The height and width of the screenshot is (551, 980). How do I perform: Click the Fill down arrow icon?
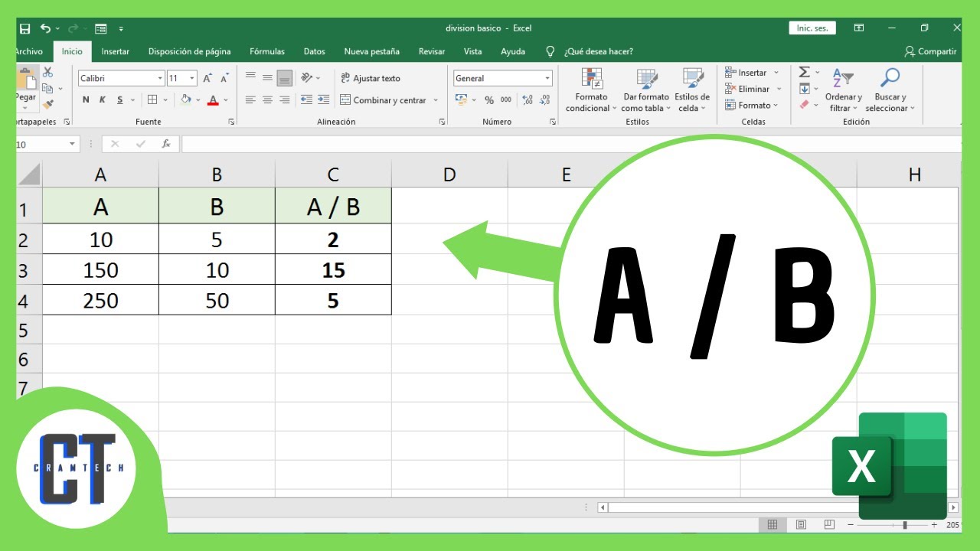pos(804,89)
